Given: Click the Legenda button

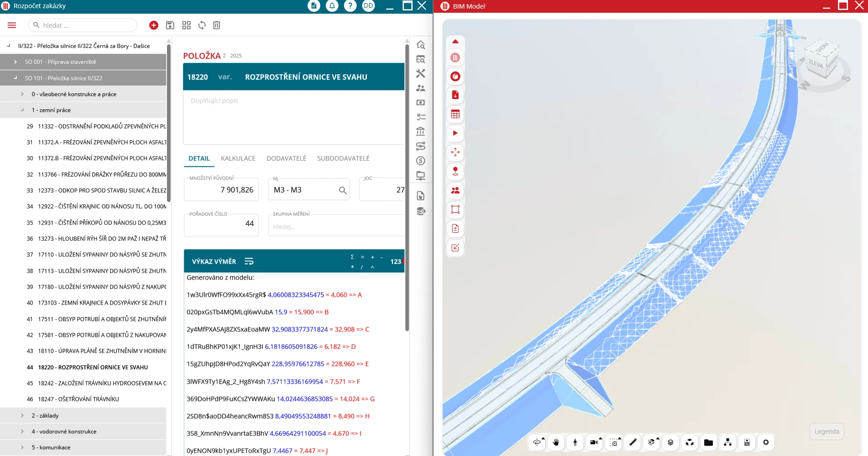Looking at the screenshot, I should click(827, 431).
